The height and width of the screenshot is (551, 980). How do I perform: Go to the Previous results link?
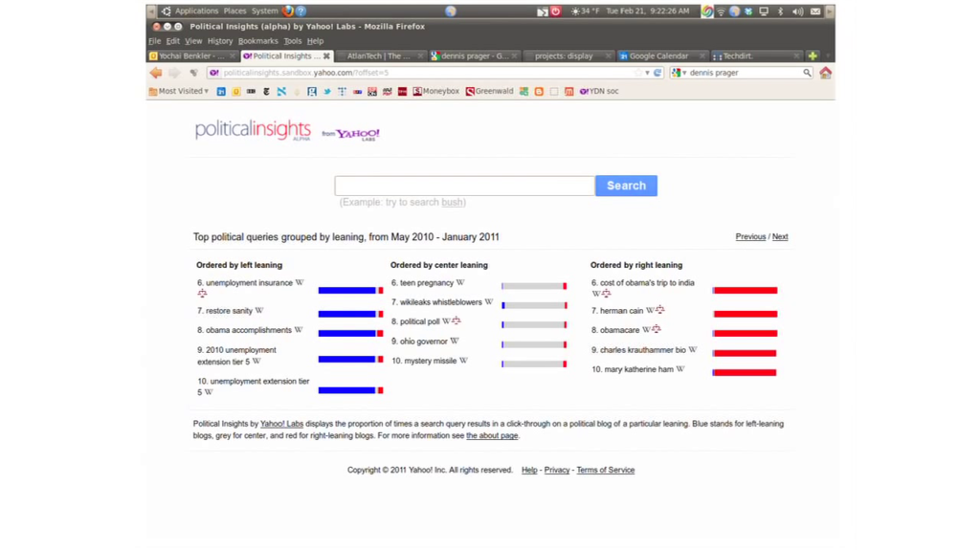[x=750, y=237]
